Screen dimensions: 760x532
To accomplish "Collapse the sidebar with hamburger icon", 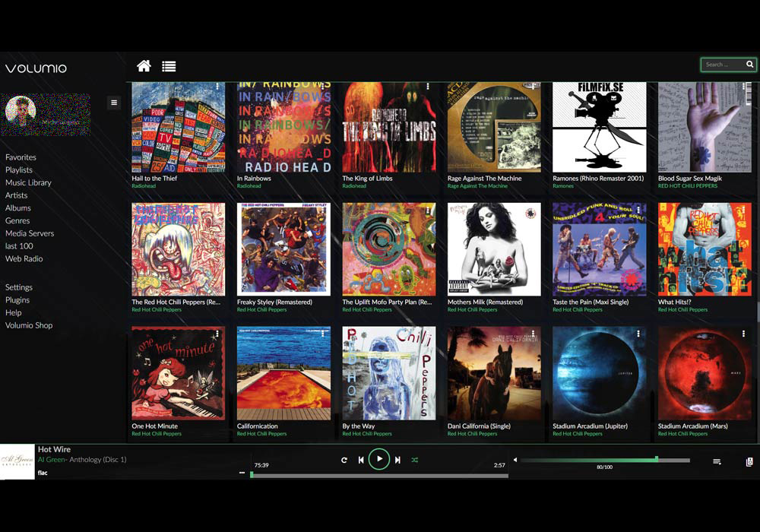I will pyautogui.click(x=114, y=103).
